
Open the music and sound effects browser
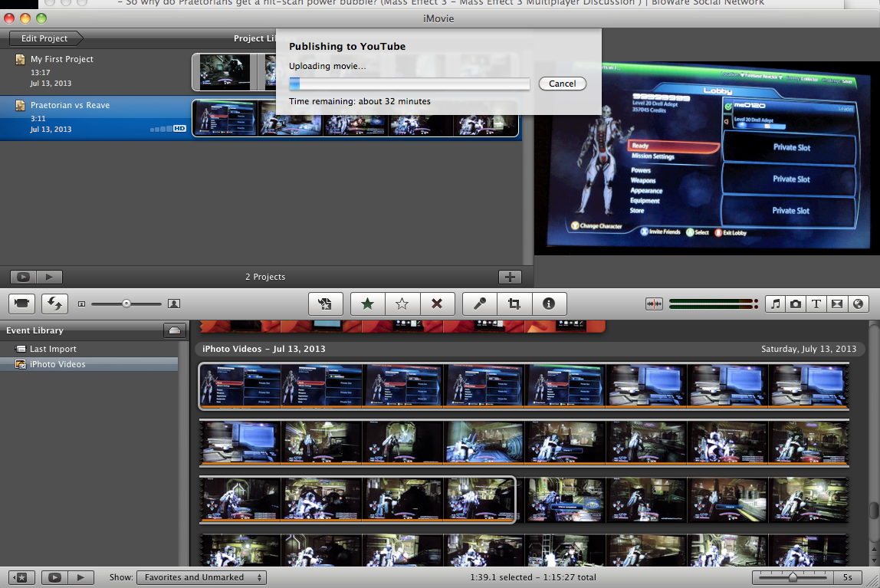coord(776,304)
